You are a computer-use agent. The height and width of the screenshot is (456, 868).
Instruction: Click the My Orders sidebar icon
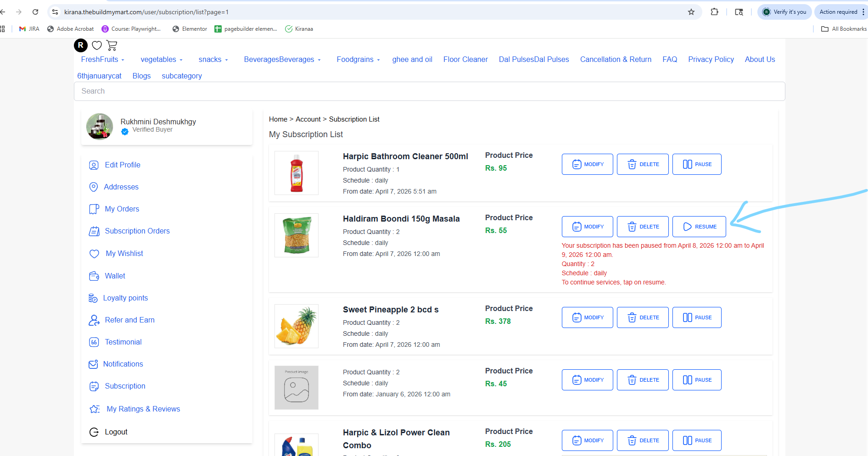pyautogui.click(x=94, y=209)
